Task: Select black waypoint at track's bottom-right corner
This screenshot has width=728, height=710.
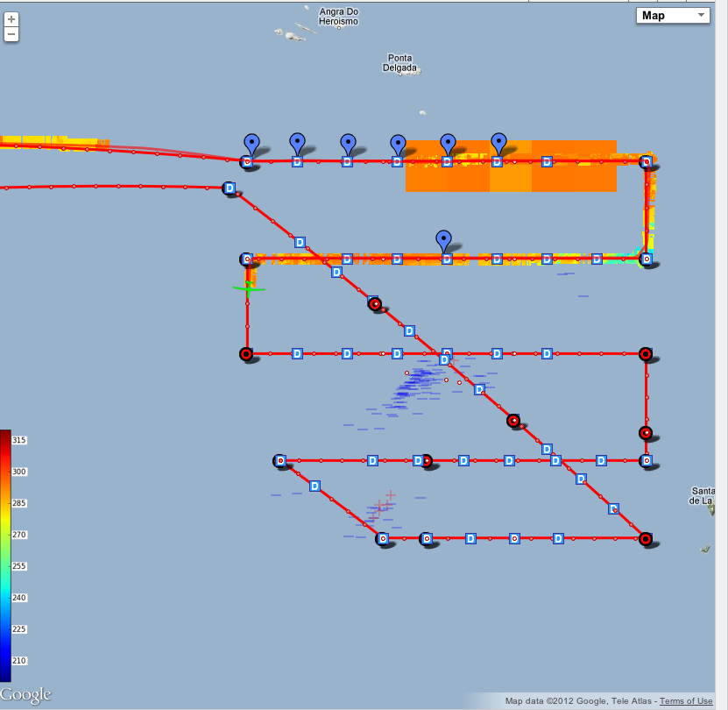Action: pyautogui.click(x=646, y=539)
